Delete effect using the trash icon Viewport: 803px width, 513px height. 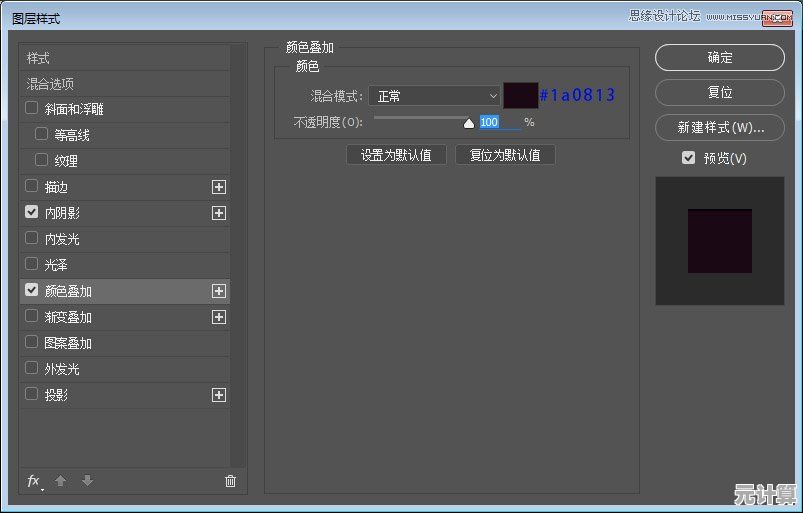(x=230, y=481)
